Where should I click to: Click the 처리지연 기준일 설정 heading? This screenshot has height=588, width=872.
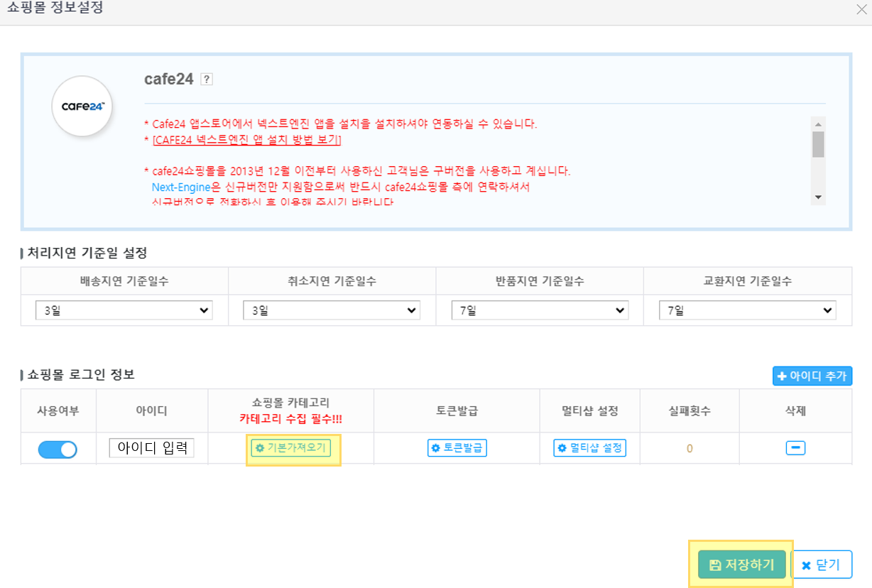click(87, 252)
